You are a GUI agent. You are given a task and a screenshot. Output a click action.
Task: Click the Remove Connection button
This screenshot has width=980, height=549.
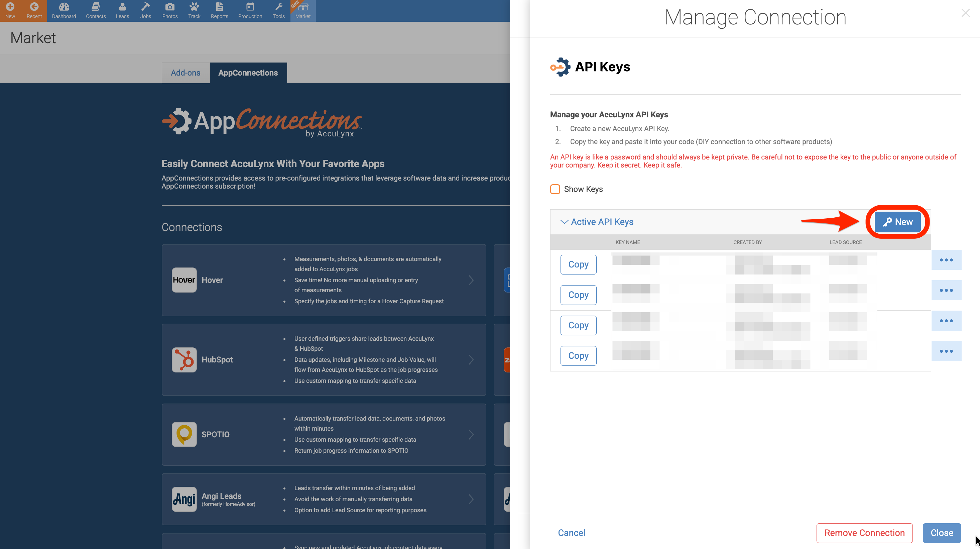(864, 533)
